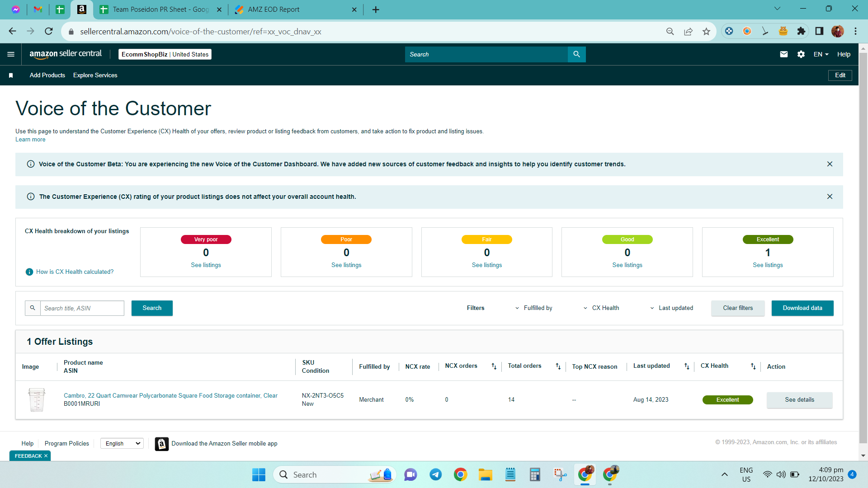Open the settings gear icon
The image size is (868, 488).
[x=801, y=54]
